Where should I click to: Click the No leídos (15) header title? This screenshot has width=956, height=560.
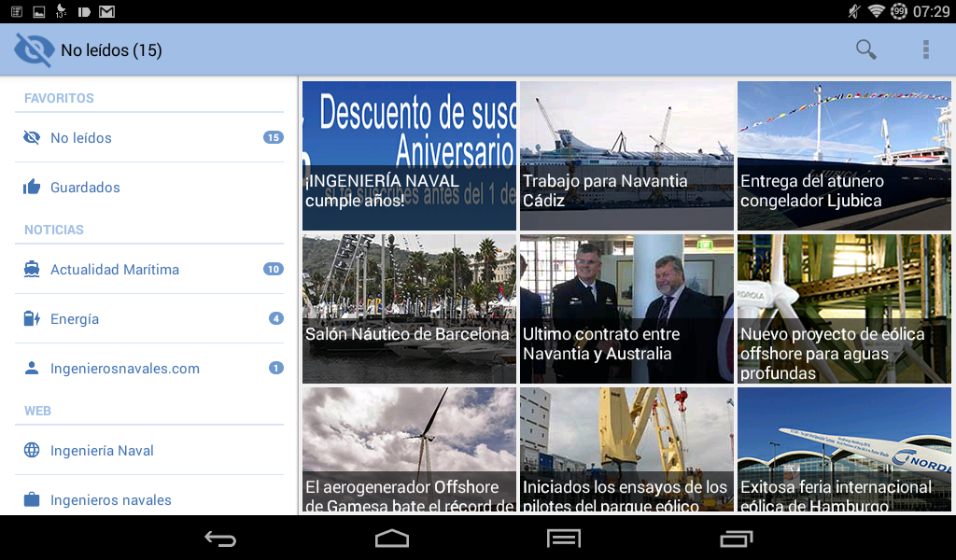point(112,50)
